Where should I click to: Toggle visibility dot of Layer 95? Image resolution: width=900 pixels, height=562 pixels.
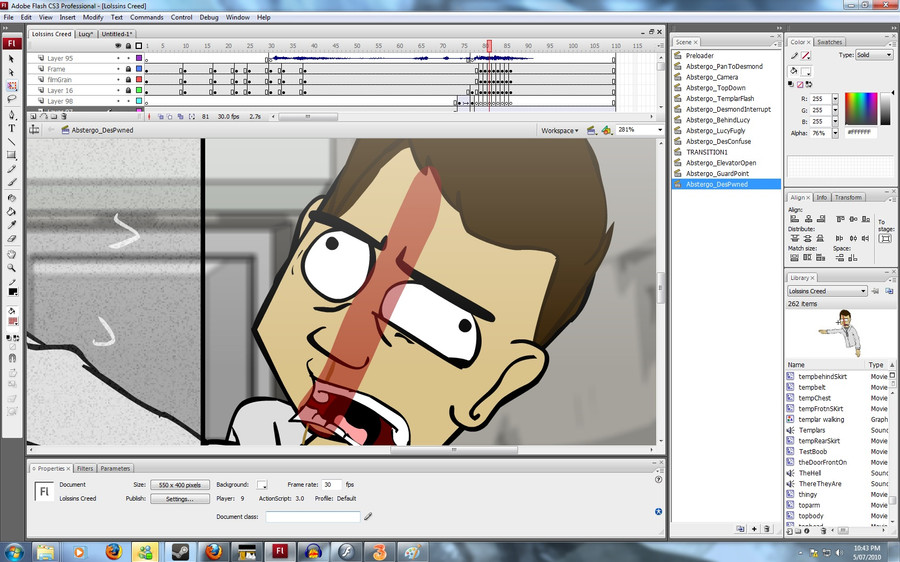[118, 59]
